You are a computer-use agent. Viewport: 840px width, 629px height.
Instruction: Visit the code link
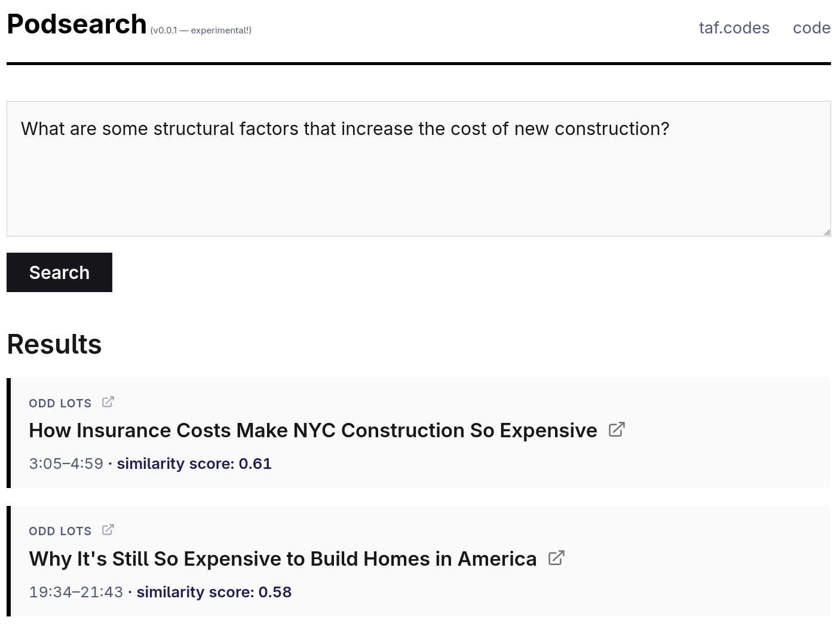click(811, 27)
